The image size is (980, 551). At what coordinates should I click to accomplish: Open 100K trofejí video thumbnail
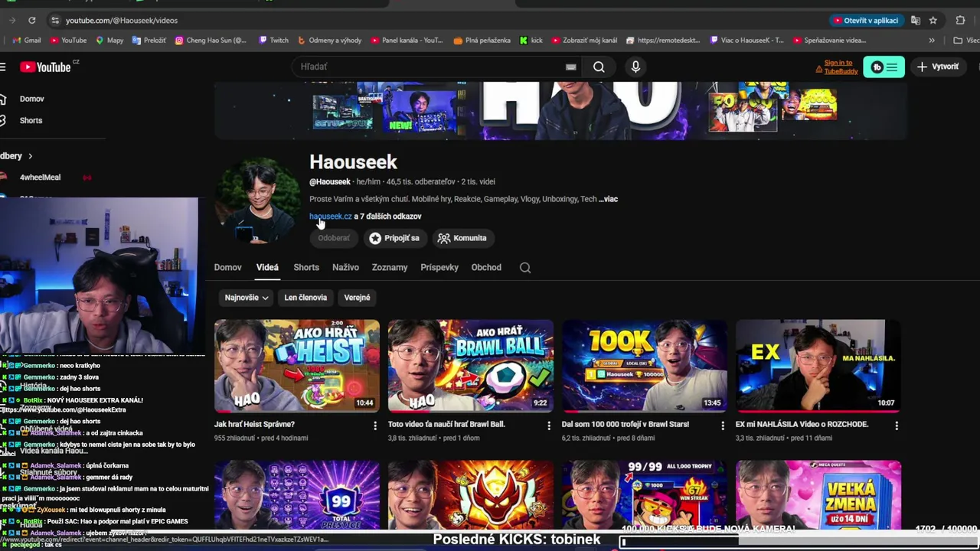tap(645, 366)
